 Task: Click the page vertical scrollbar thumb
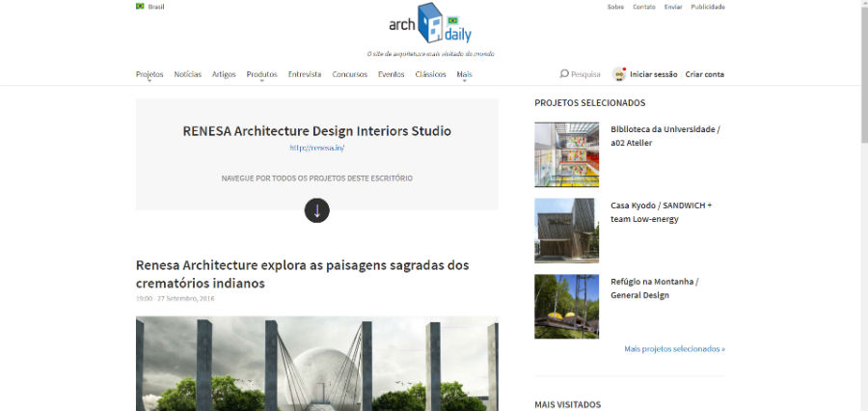coord(864,73)
